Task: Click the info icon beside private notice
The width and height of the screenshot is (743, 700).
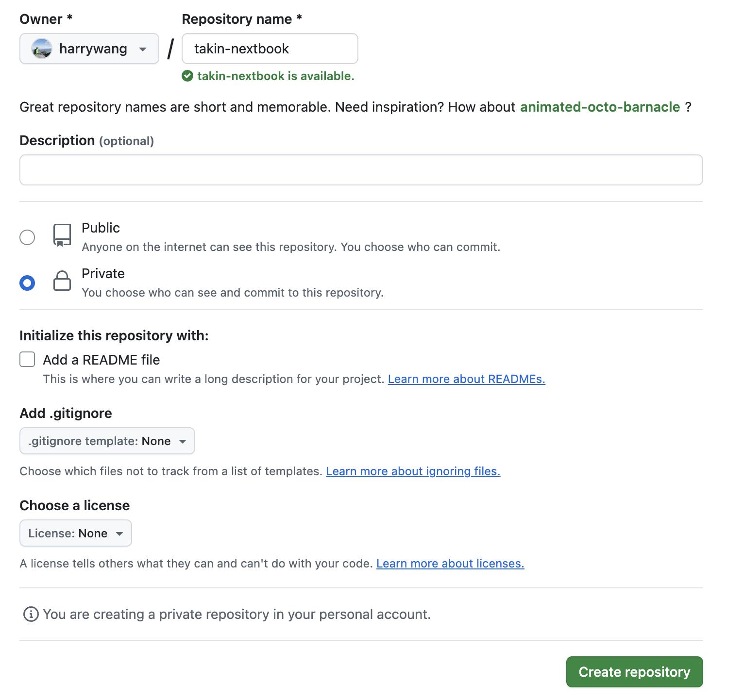Action: point(31,614)
